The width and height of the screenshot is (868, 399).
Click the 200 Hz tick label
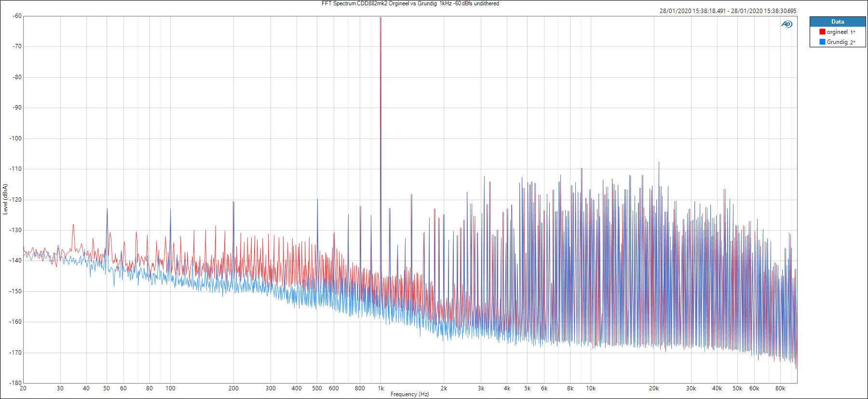(x=233, y=388)
